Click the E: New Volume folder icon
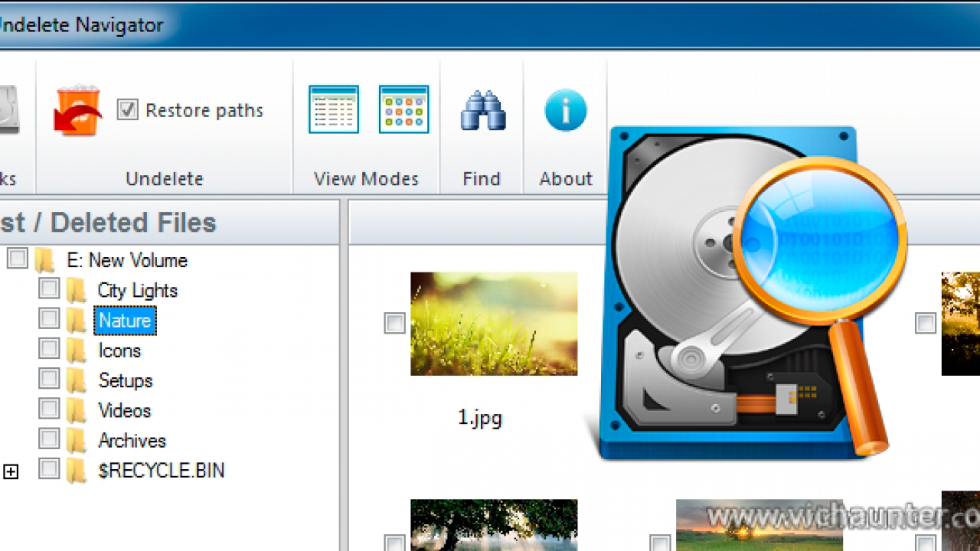This screenshot has width=980, height=551. click(45, 260)
